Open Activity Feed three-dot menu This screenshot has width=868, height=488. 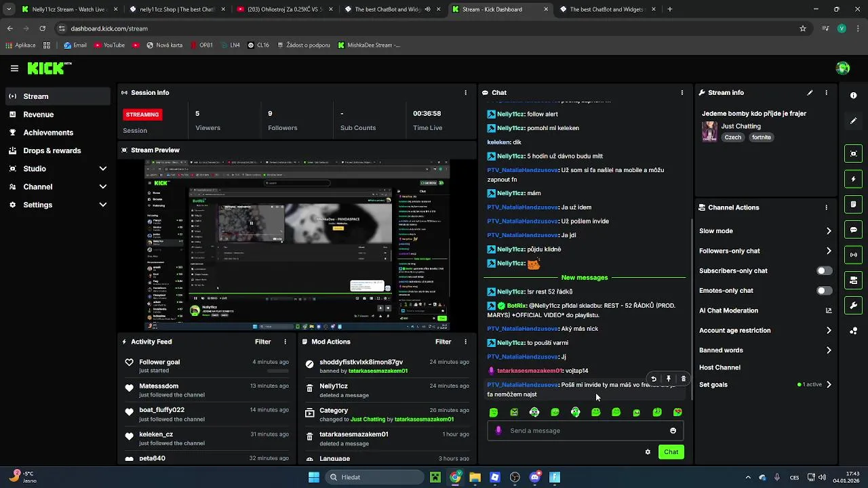click(285, 342)
